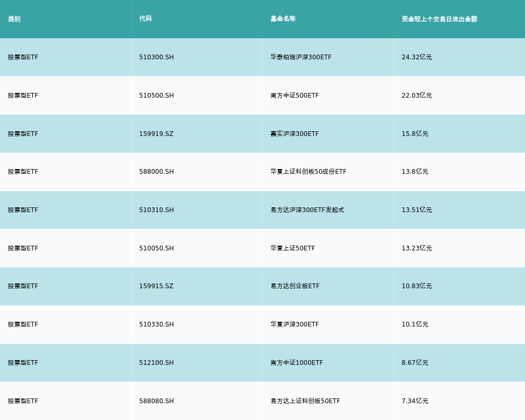The height and width of the screenshot is (420, 525).
Task: Select the 代码 column header
Action: coord(145,19)
